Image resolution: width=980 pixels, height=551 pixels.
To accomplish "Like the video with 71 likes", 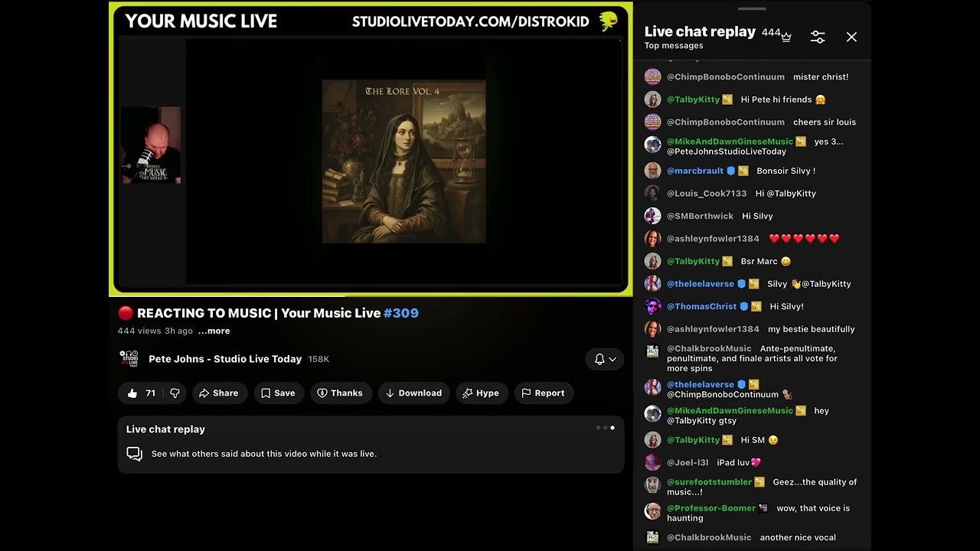I will pos(140,393).
